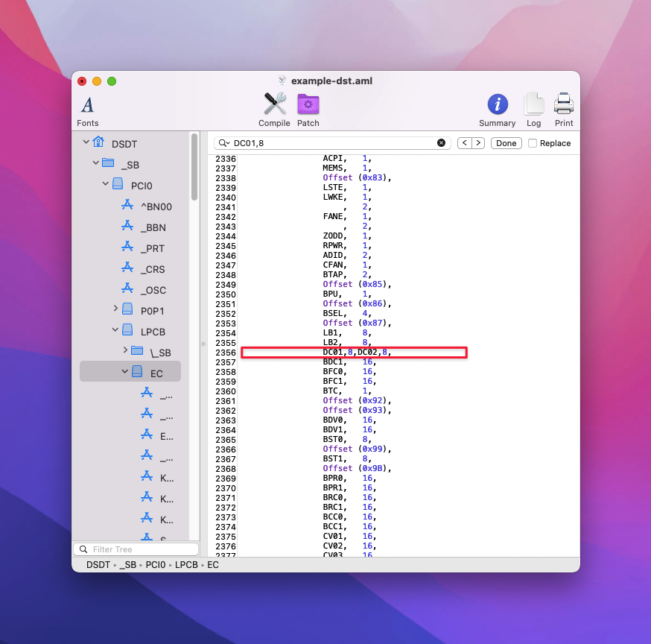Click the sidebar vertical scrollbar
Screen dimensions: 651x644
tap(194, 168)
